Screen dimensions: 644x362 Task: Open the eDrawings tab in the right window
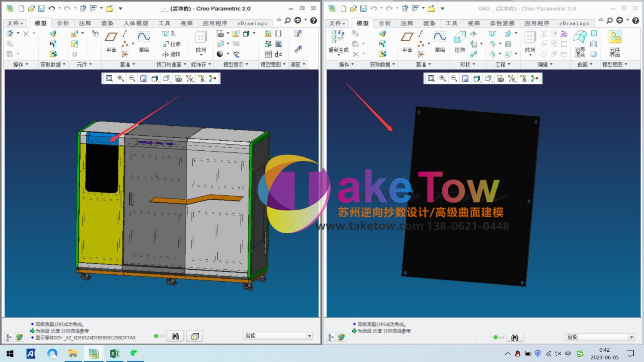tap(574, 23)
